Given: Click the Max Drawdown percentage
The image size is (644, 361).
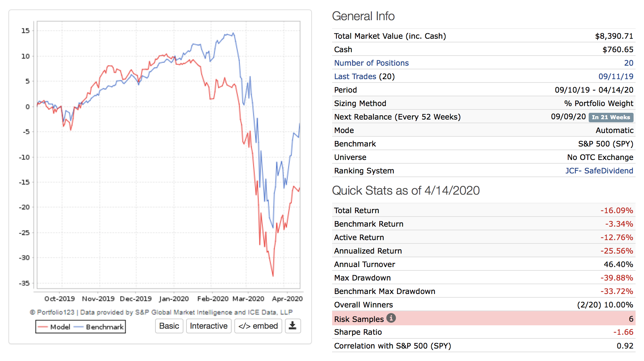Looking at the screenshot, I should click(616, 278).
